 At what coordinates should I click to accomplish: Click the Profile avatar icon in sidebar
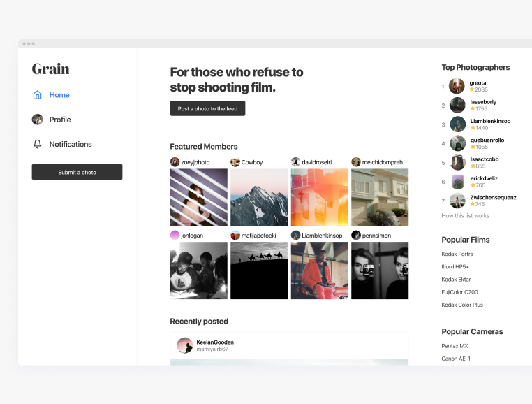coord(38,120)
